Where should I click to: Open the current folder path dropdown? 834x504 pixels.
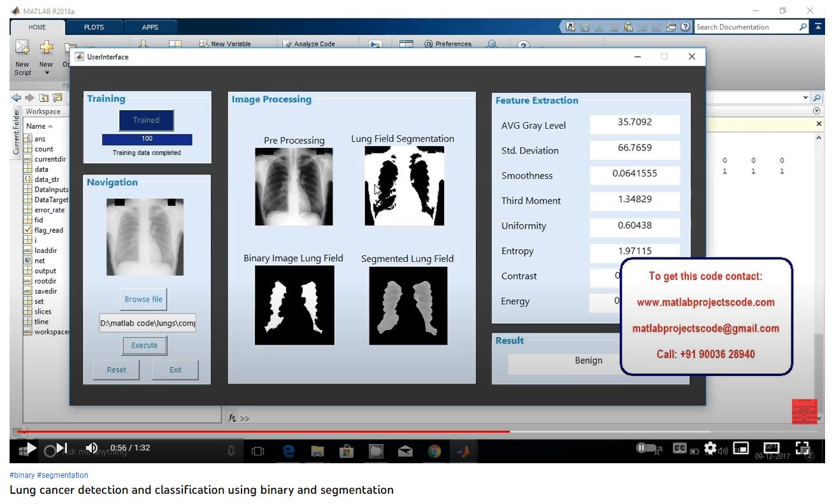point(805,97)
